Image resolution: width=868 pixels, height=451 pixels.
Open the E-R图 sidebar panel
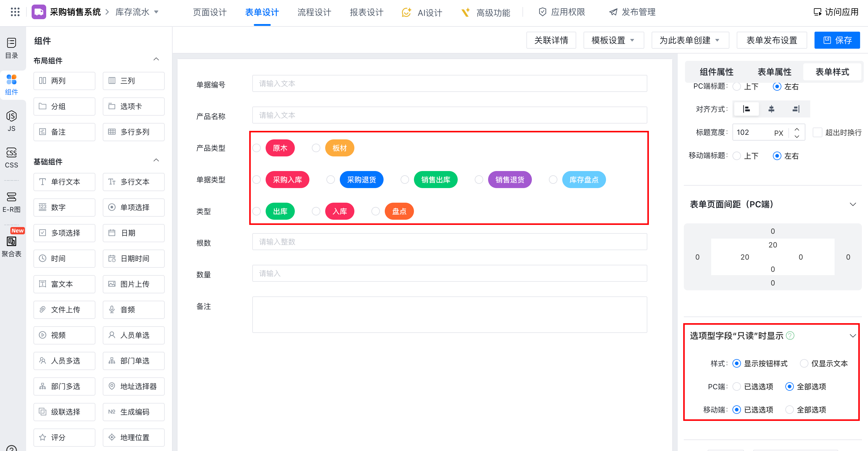tap(12, 202)
